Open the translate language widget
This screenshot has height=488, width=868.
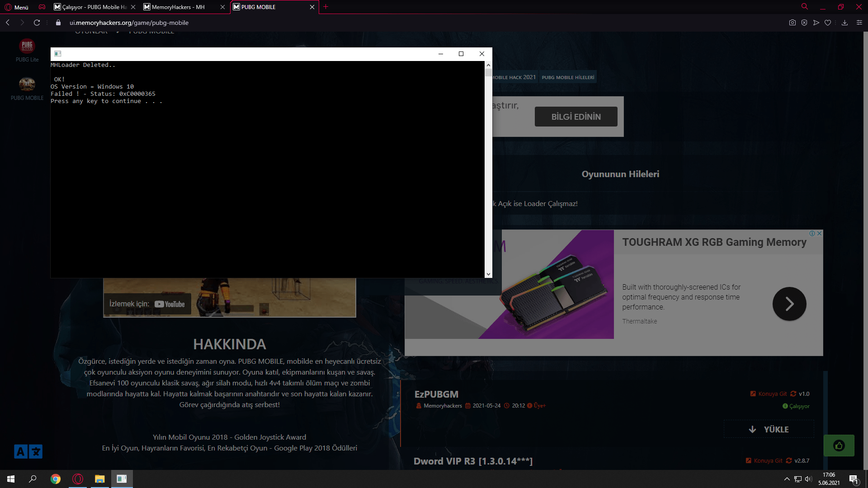28,451
